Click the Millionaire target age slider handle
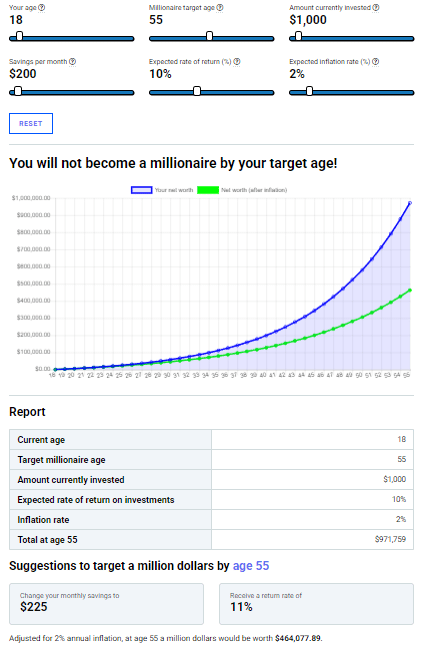Viewport: 423px width, 649px height. pos(209,36)
